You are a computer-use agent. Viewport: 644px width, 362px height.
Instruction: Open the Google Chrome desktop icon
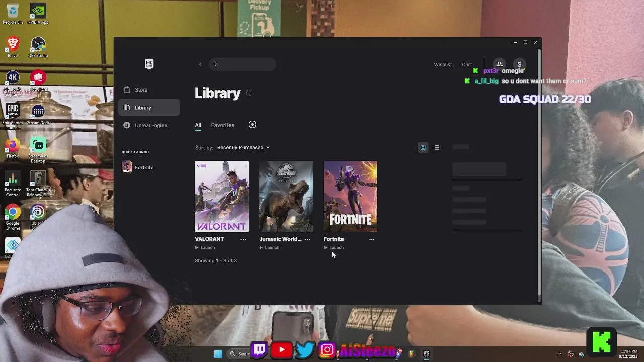(x=13, y=218)
